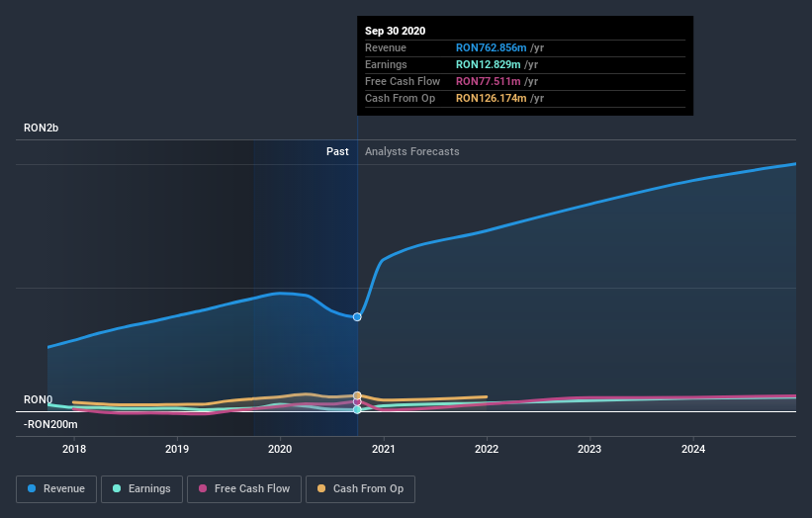Click the Analysts Forecasts label
The image size is (812, 518).
(x=412, y=151)
